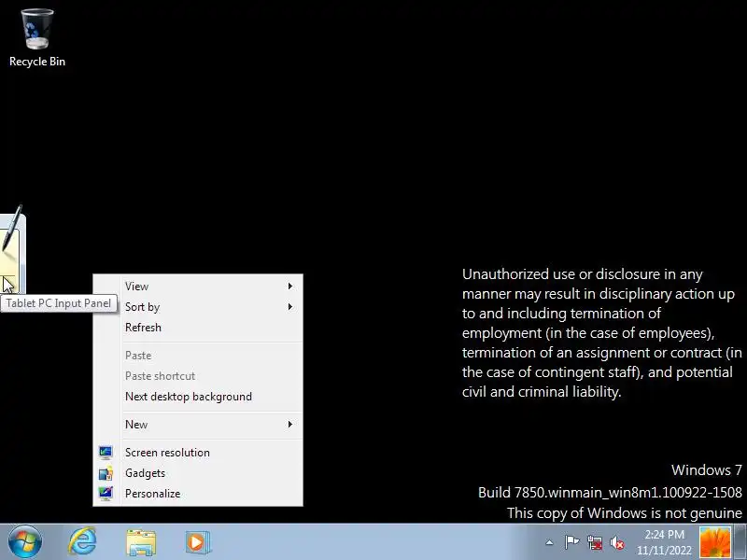This screenshot has width=747, height=560.
Task: Expand the New submenu
Action: click(x=198, y=425)
